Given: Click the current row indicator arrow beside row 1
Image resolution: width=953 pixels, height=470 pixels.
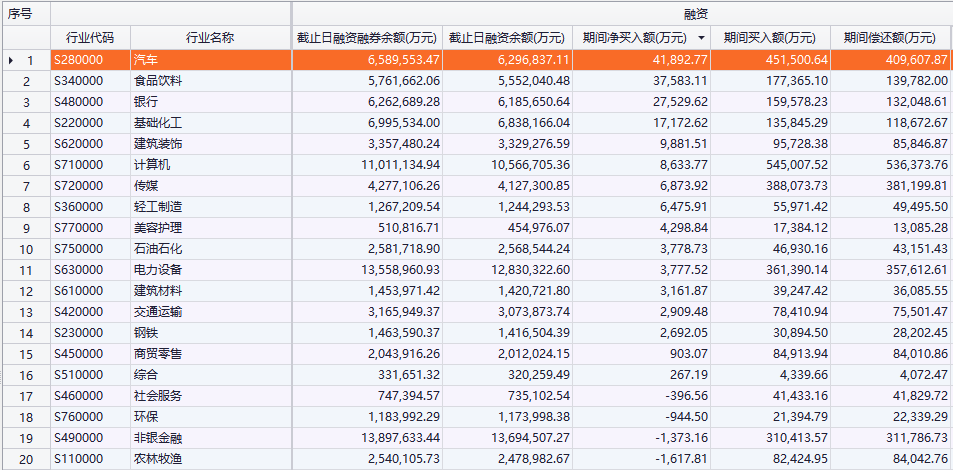Looking at the screenshot, I should click(11, 61).
